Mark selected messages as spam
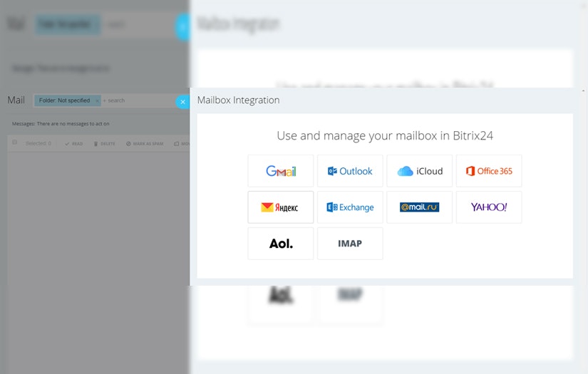This screenshot has width=588, height=374. tap(145, 143)
